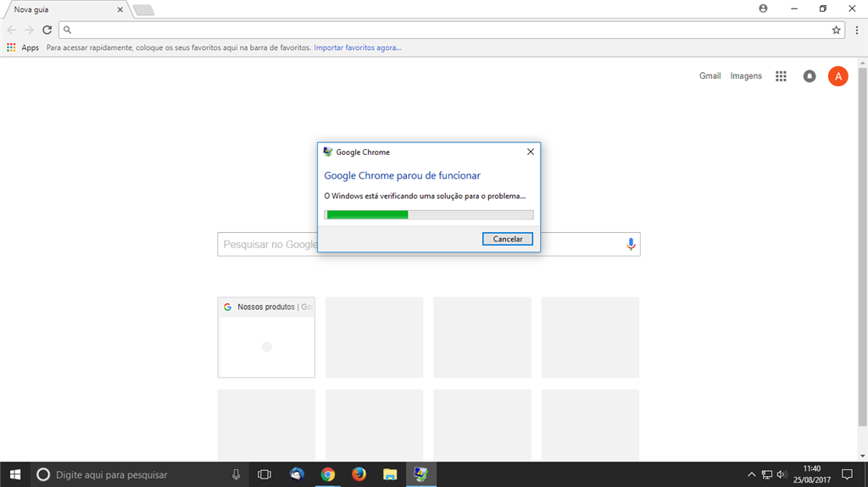
Task: Reload the page with the refresh icon
Action: (47, 30)
